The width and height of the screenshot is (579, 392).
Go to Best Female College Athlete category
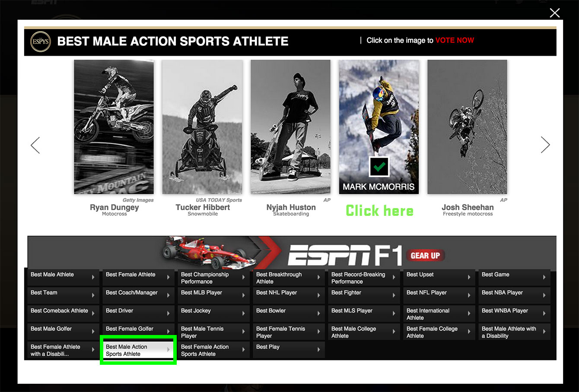coord(439,332)
